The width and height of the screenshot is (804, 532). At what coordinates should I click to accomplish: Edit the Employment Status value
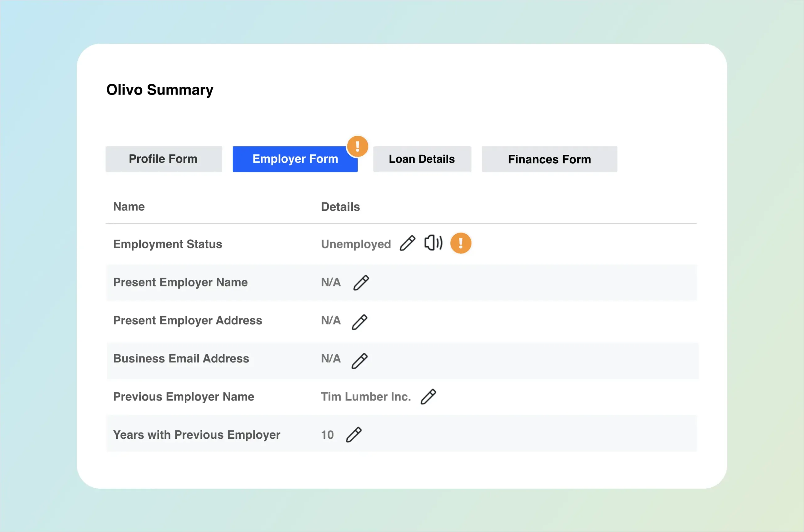point(407,243)
